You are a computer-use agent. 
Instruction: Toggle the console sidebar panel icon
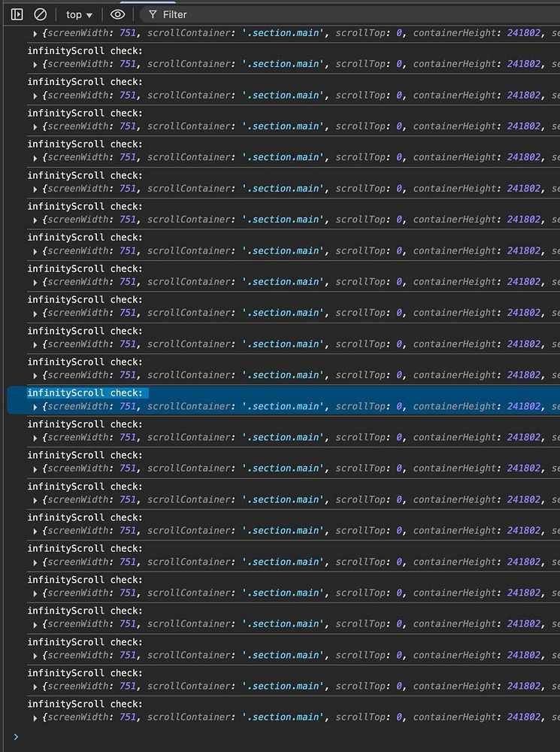(x=17, y=14)
